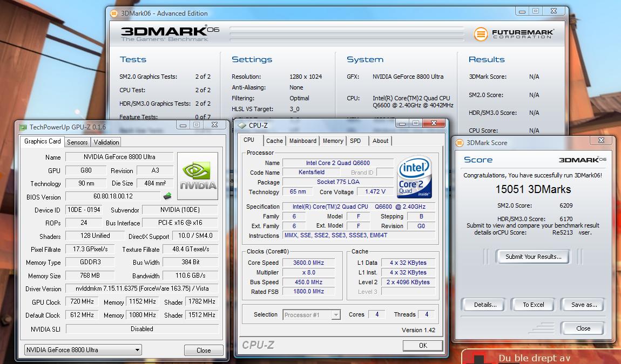This screenshot has height=364, width=621.
Task: Click Submit Your Results button
Action: [533, 257]
